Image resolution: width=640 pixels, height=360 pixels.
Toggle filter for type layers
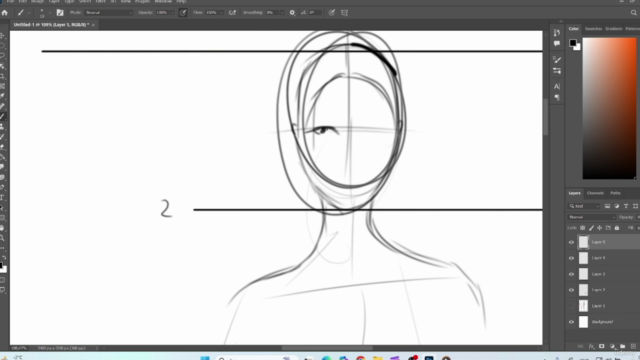(626, 206)
